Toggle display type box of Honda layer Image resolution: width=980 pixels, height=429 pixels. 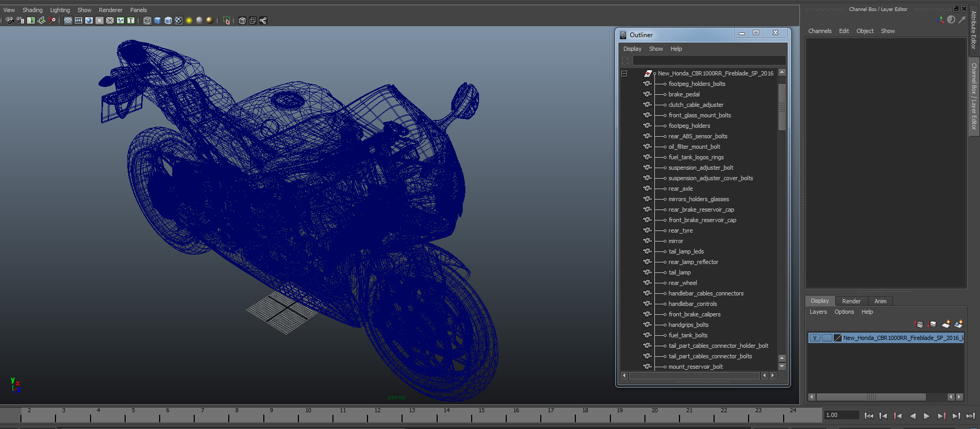tap(827, 338)
